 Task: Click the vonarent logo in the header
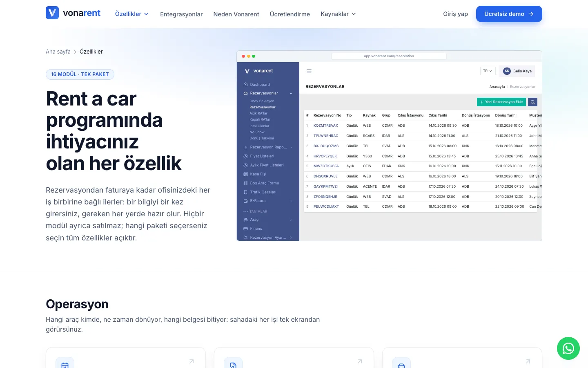pyautogui.click(x=73, y=13)
